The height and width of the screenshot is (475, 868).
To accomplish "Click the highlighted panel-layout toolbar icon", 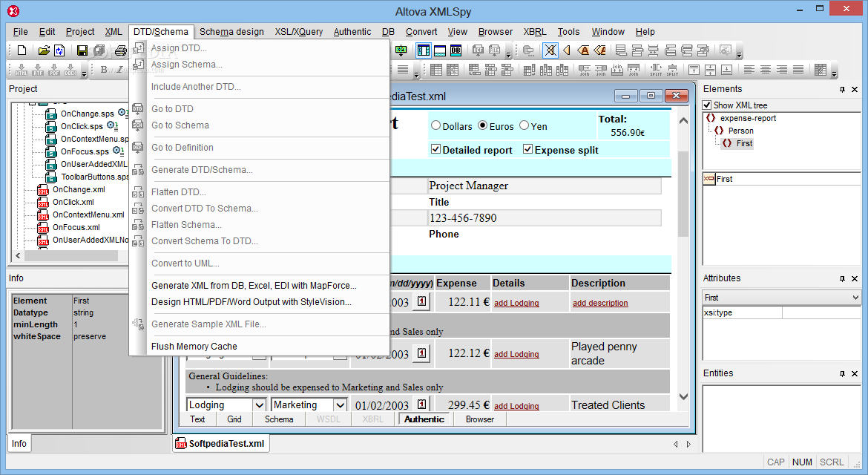I will [x=424, y=50].
